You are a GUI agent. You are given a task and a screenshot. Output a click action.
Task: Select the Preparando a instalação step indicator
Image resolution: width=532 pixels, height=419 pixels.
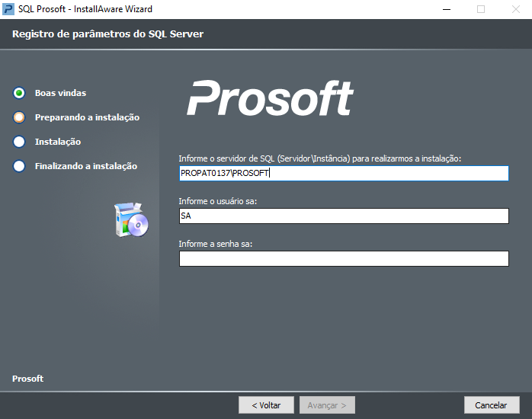[x=19, y=117]
